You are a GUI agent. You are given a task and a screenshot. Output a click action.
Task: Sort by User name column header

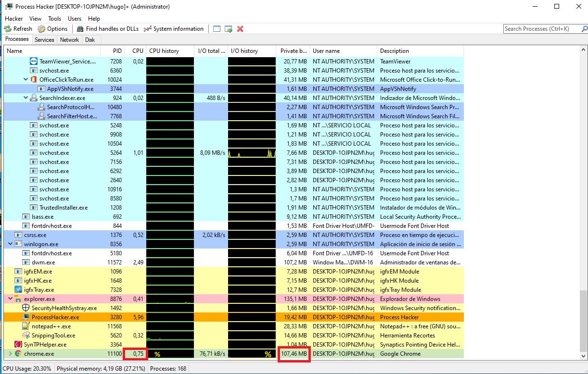coord(343,51)
